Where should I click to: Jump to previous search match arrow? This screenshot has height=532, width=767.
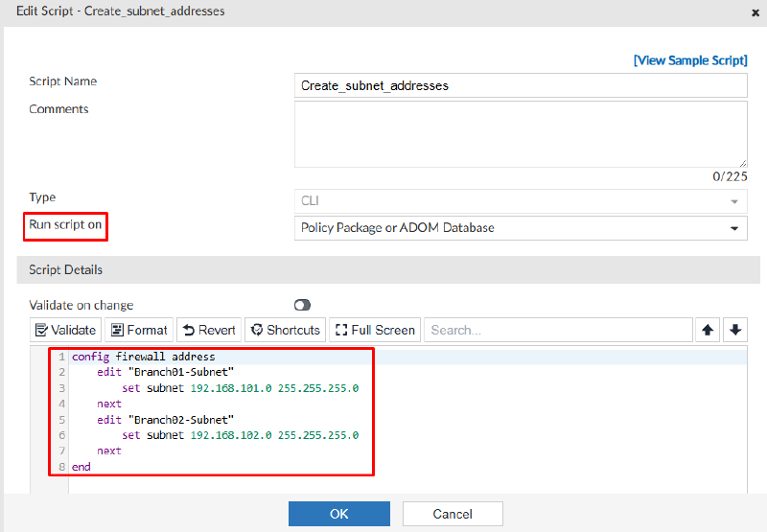tap(708, 330)
